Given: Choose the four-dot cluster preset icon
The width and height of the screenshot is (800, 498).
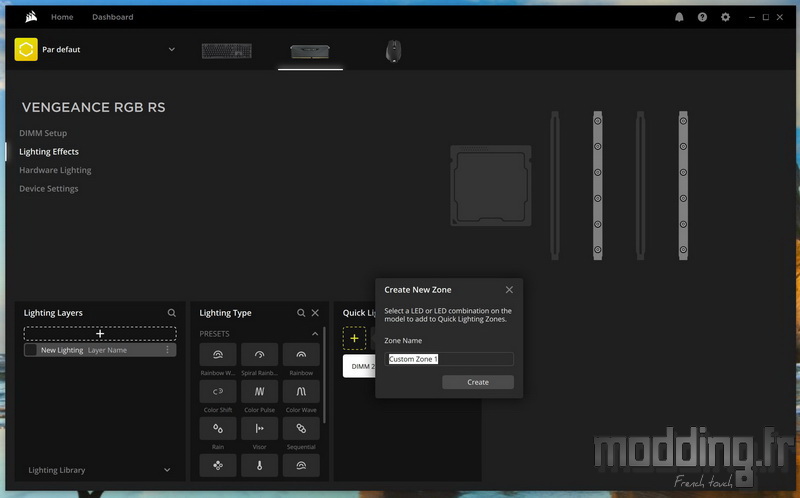Looking at the screenshot, I should [218, 465].
